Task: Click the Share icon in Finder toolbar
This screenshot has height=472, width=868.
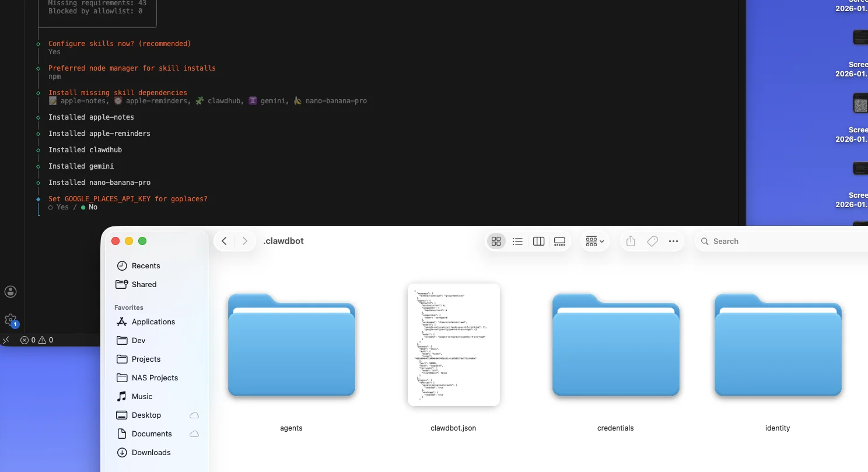Action: click(631, 241)
